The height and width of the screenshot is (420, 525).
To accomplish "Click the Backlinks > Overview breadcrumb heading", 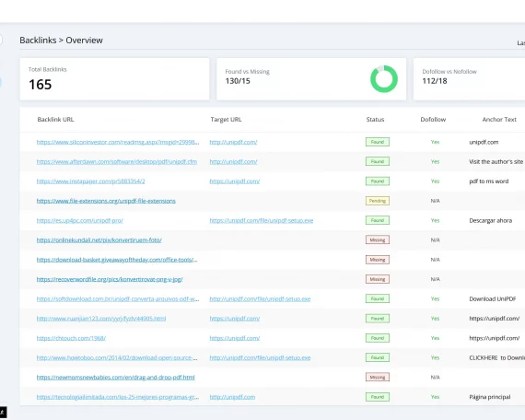I will [x=62, y=41].
